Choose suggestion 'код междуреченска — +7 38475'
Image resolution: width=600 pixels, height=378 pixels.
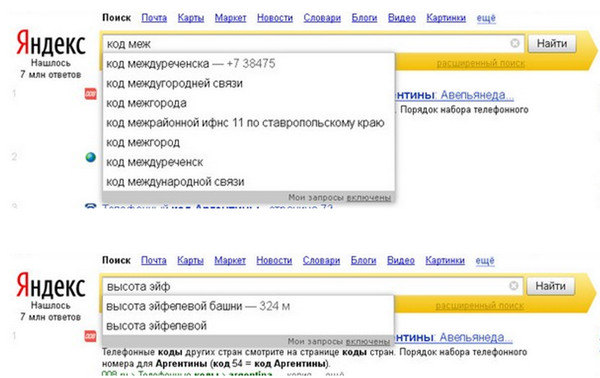coord(249,64)
